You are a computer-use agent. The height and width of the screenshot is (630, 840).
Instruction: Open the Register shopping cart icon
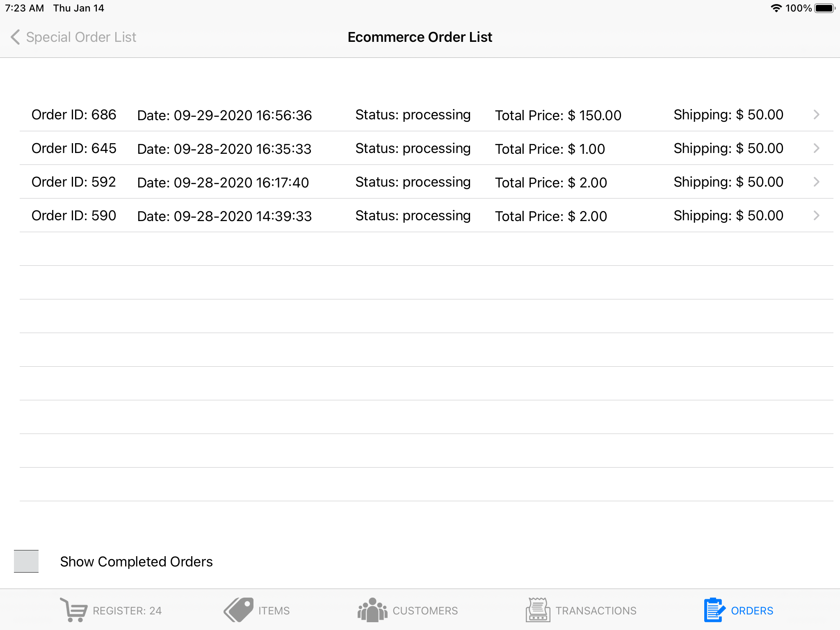point(73,610)
